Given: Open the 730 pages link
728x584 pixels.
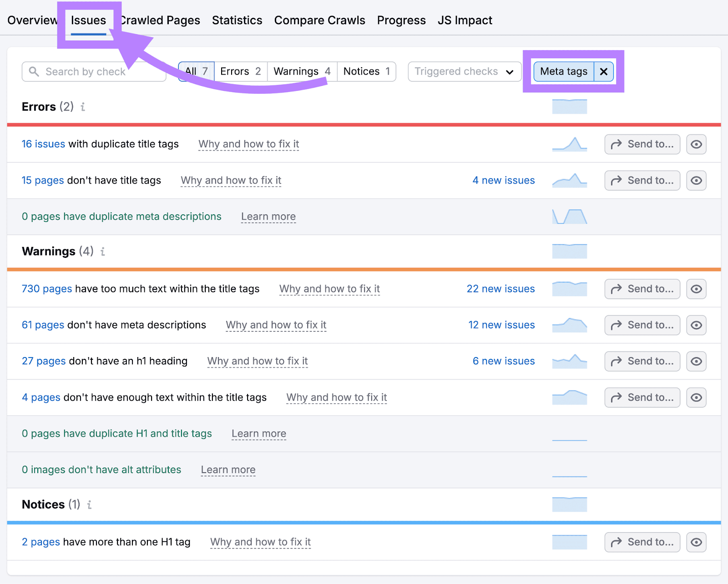Looking at the screenshot, I should pos(47,289).
